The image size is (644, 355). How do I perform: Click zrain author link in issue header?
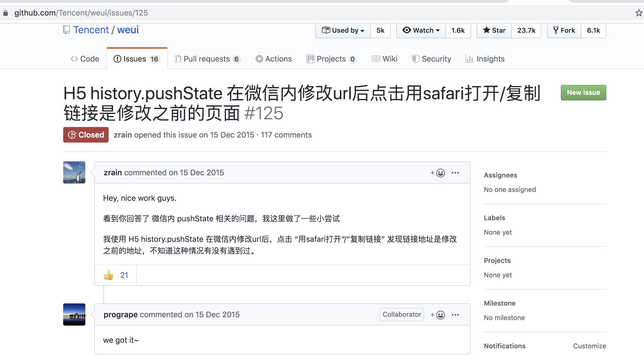pyautogui.click(x=123, y=135)
